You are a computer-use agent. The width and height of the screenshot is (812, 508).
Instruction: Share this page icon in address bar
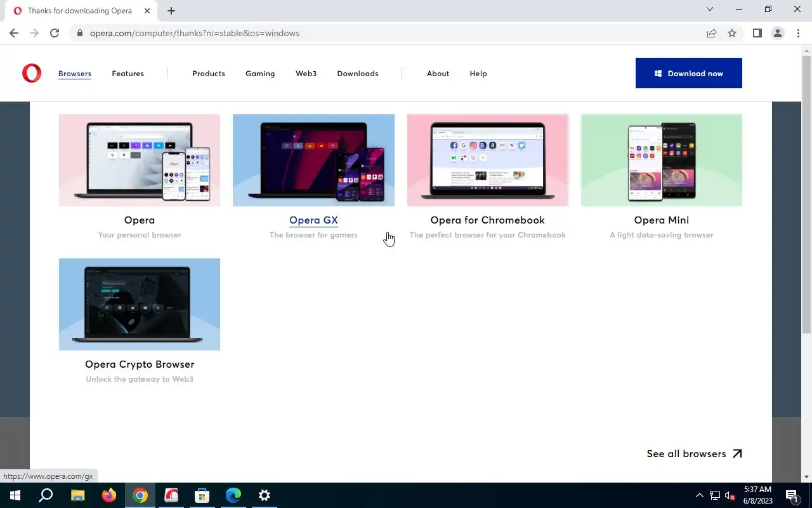(x=712, y=33)
